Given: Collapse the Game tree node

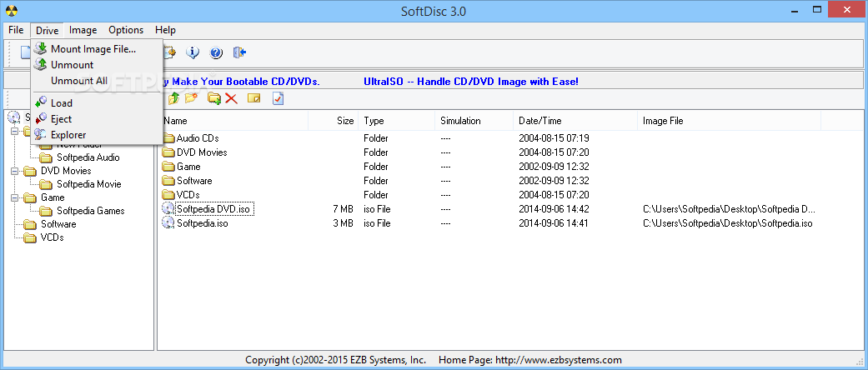Looking at the screenshot, I should pos(14,197).
